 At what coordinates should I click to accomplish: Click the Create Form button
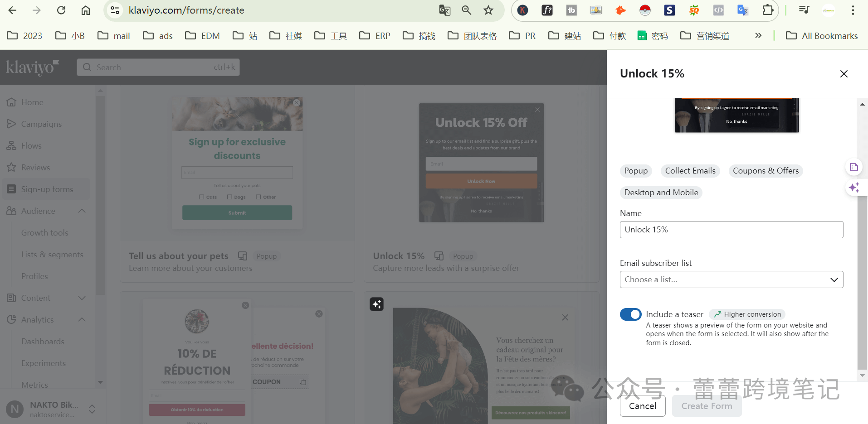706,406
